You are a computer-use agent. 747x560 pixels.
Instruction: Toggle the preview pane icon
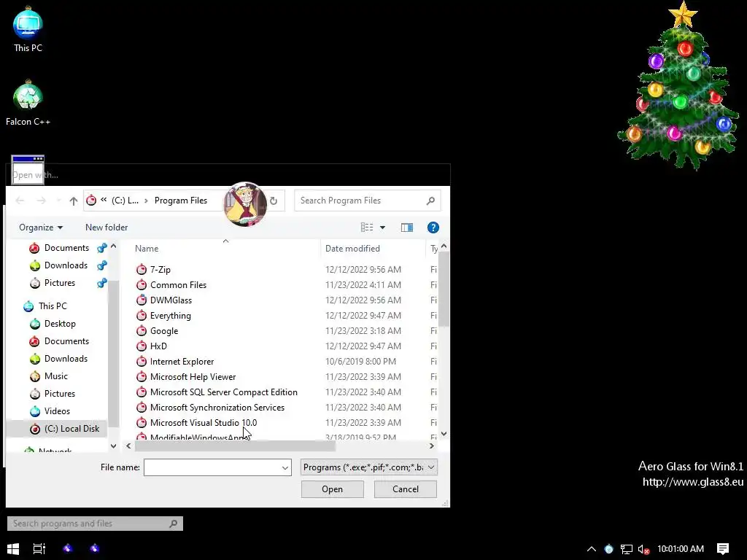tap(407, 227)
